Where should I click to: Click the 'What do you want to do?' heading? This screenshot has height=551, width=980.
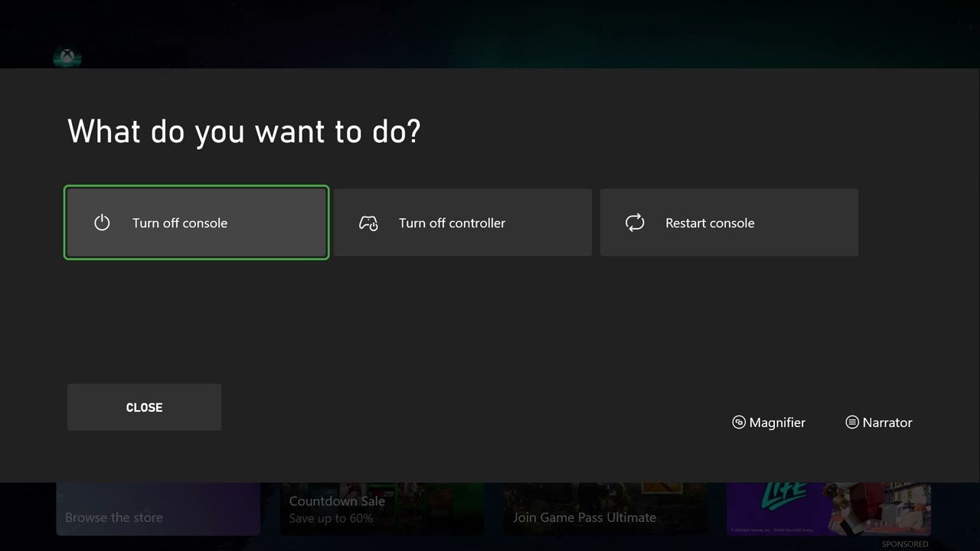(x=244, y=132)
